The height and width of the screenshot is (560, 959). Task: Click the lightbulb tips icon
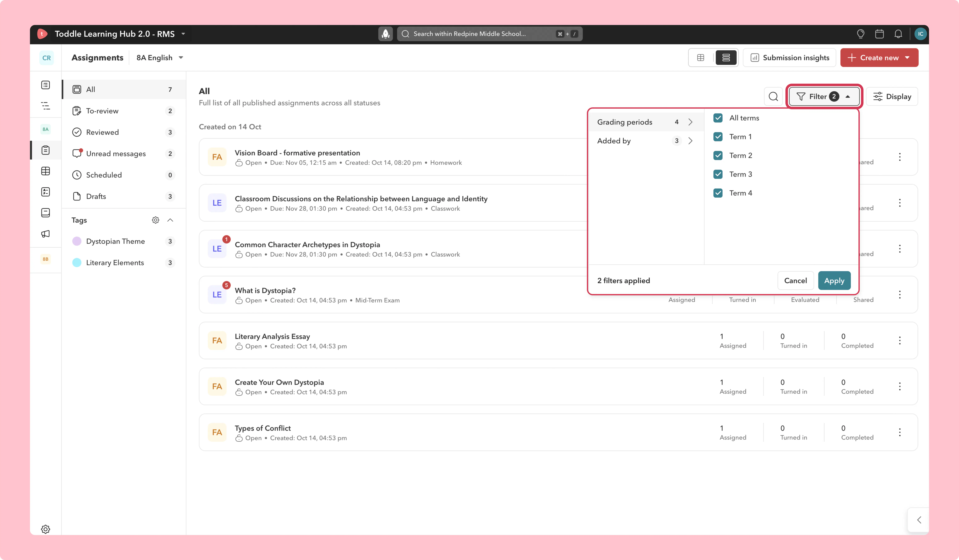(x=861, y=34)
